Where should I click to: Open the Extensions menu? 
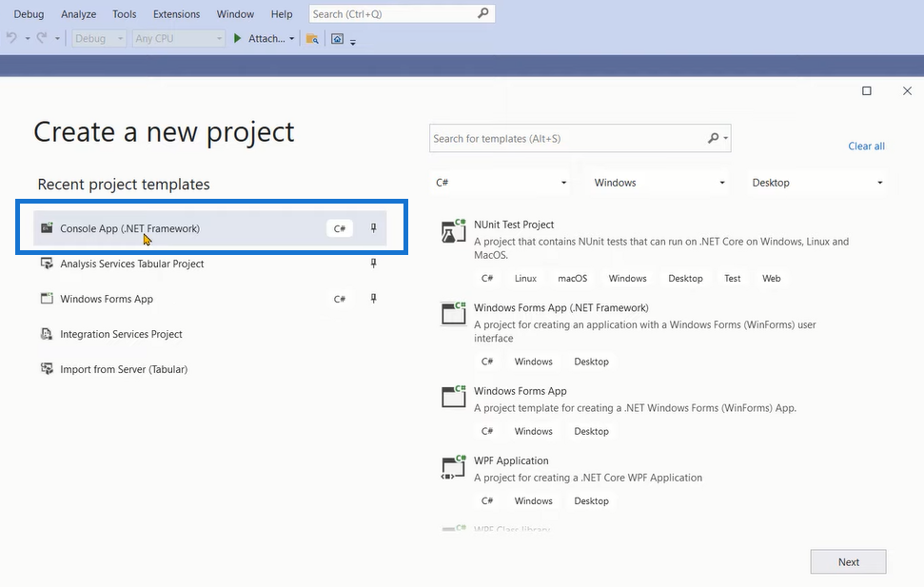176,13
